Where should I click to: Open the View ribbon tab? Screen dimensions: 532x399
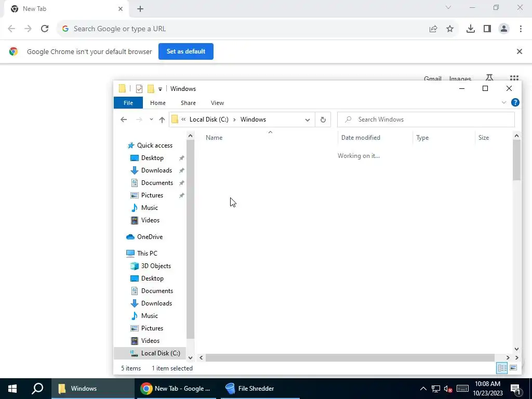(217, 103)
